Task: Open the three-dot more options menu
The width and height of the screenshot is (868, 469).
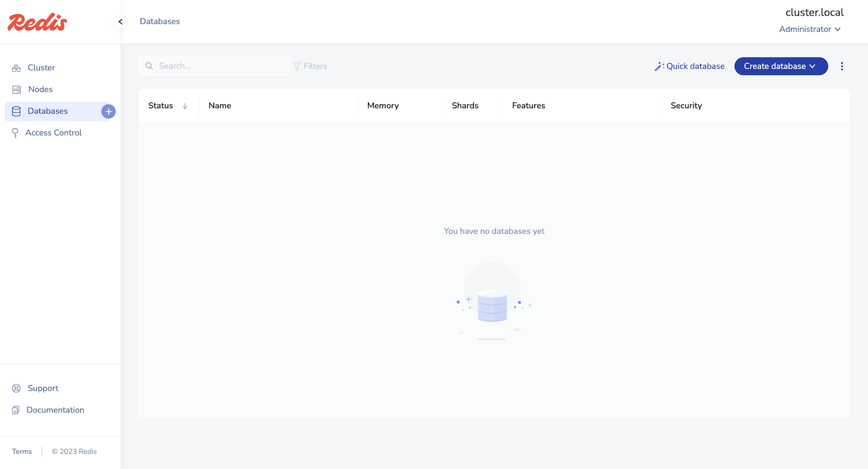Action: tap(842, 67)
